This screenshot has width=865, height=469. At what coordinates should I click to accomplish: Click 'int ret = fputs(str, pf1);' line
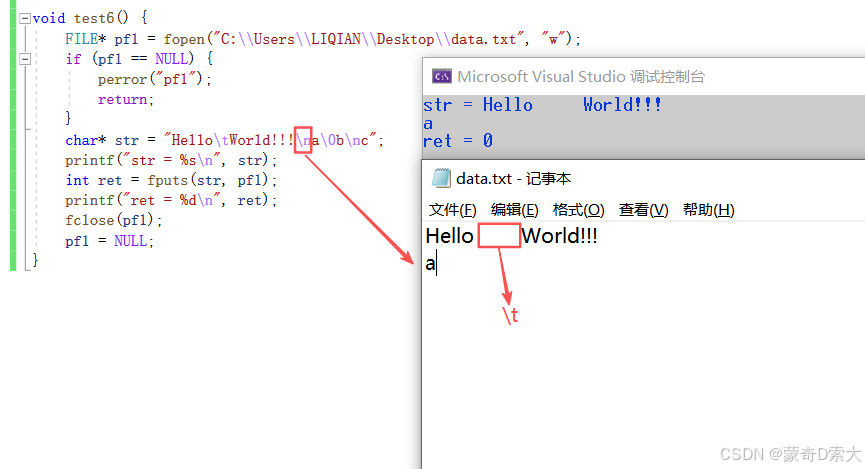coord(171,180)
